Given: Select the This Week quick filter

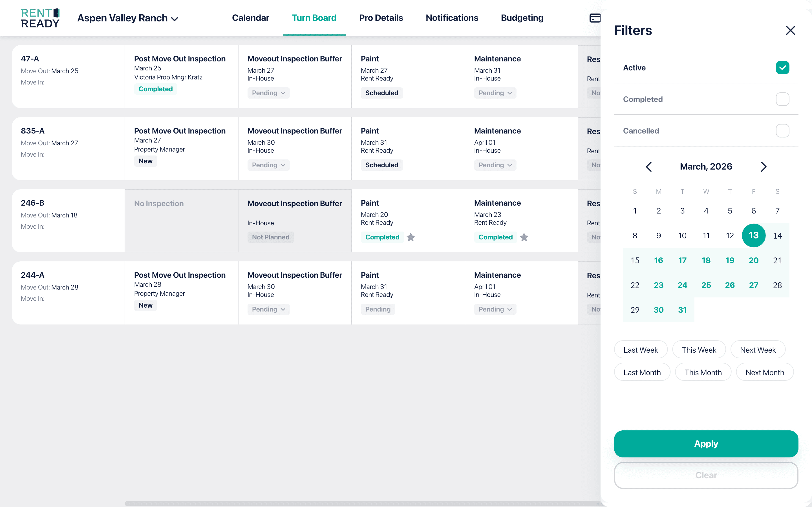Looking at the screenshot, I should point(699,349).
